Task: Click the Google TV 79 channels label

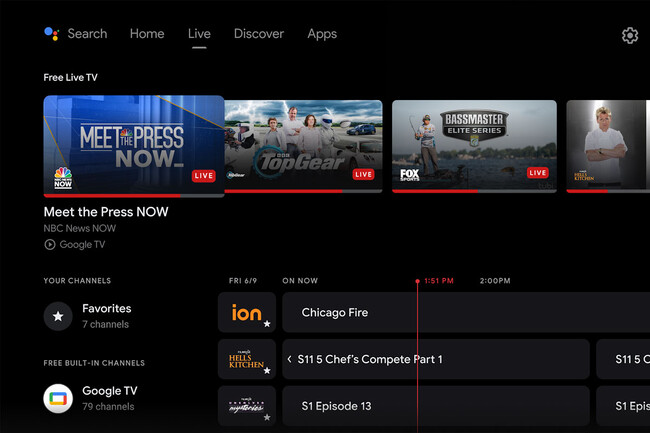Action: point(109,399)
